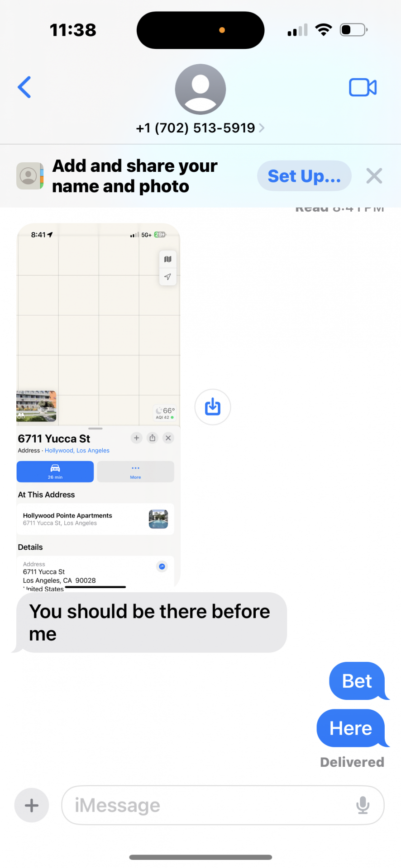Screen dimensions: 401x868
Task: Tap the phone number +1 (702) 513-5919
Action: 196,128
